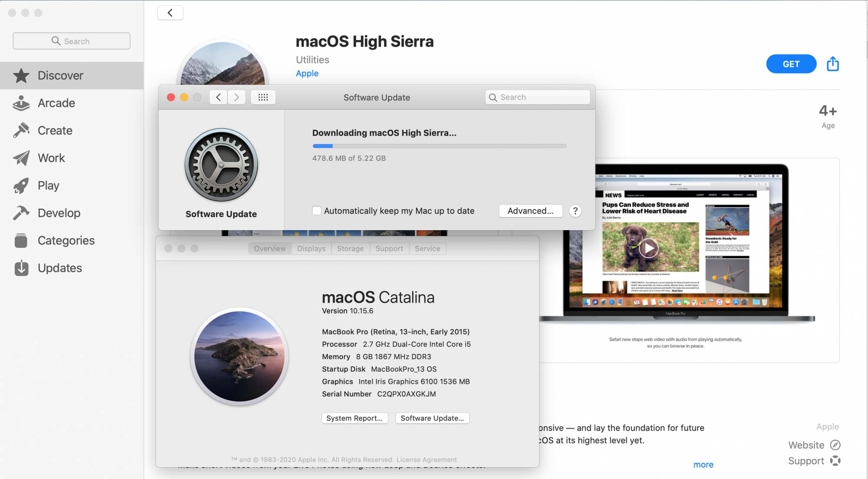The height and width of the screenshot is (479, 868).
Task: Click the System Report... button
Action: click(354, 418)
